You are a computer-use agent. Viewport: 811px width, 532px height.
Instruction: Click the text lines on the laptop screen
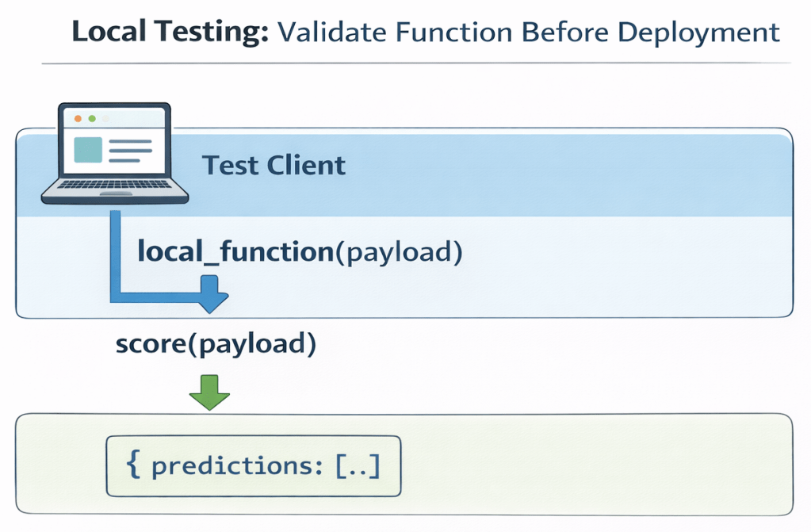[x=129, y=149]
